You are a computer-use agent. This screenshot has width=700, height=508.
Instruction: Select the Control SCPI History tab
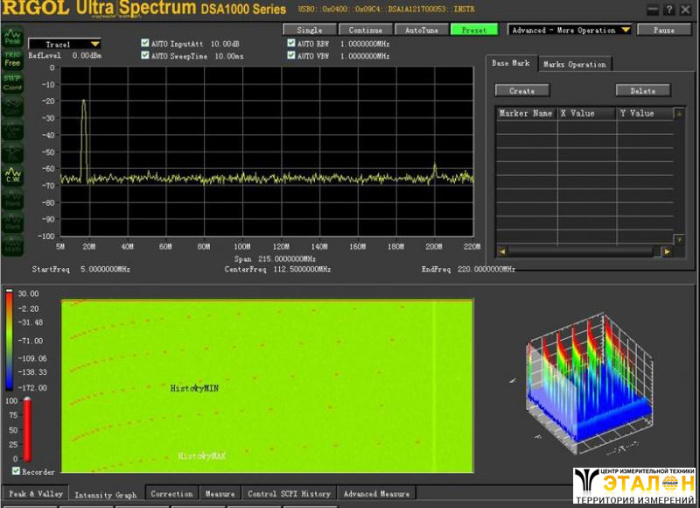(288, 494)
